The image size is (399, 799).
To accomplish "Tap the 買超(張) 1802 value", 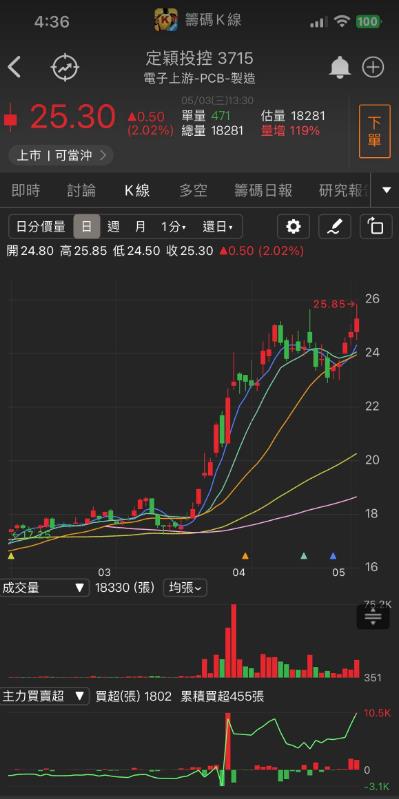I will coord(134,696).
